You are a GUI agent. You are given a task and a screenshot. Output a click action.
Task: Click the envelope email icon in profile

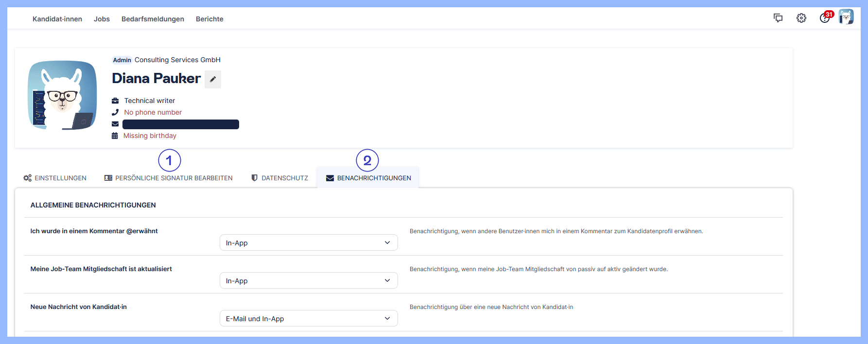pos(115,124)
